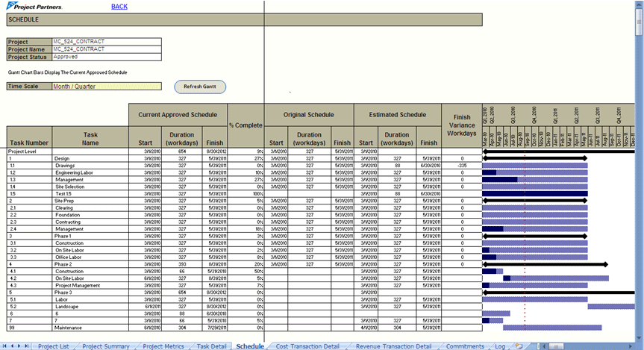
Task: Click the Foundation task cell
Action: (x=90, y=215)
